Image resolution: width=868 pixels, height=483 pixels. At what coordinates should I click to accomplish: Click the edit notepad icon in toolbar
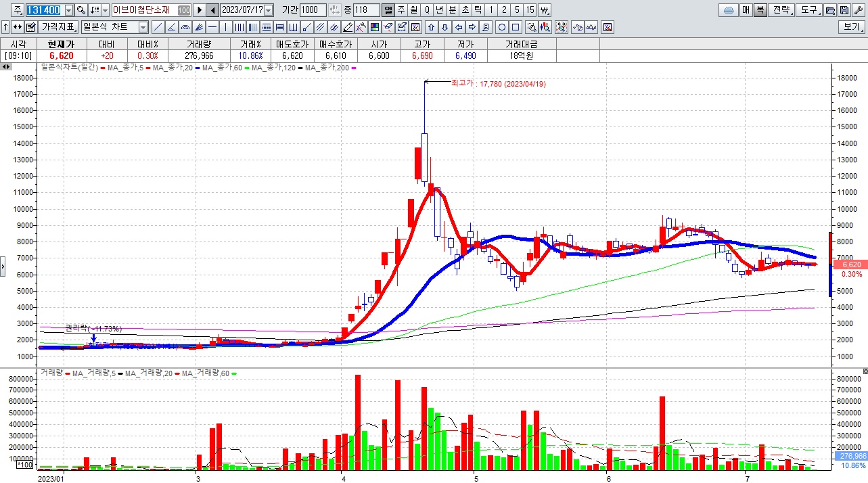pyautogui.click(x=30, y=27)
